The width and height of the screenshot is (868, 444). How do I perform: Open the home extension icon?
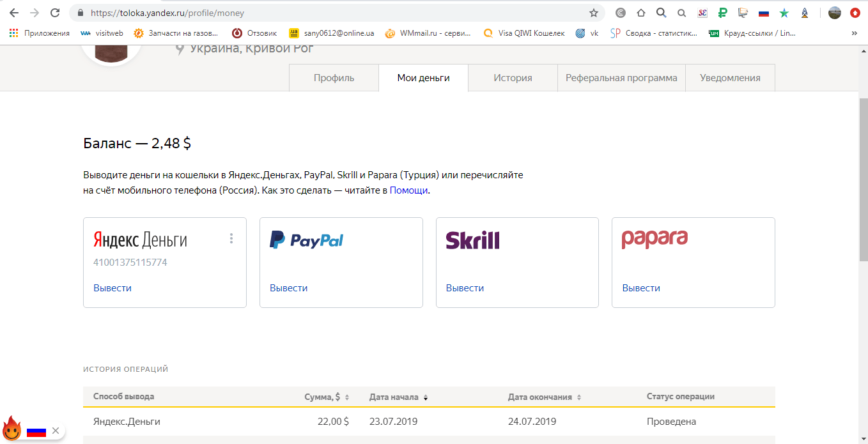click(x=641, y=13)
